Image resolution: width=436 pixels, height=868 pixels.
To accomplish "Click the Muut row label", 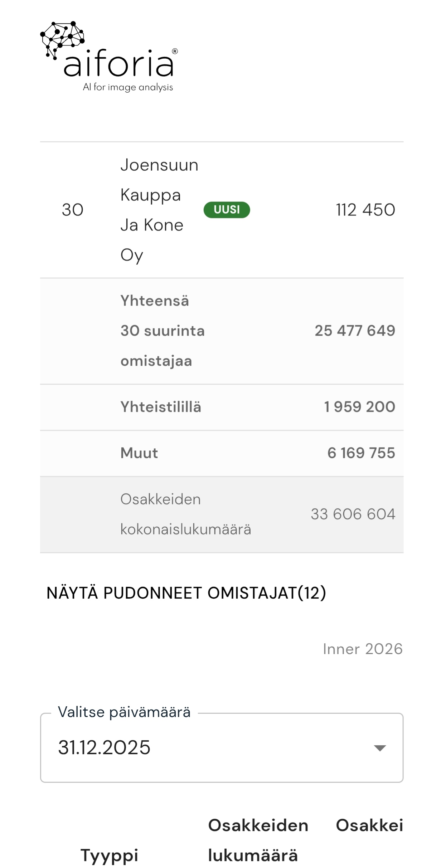I will 139,453.
